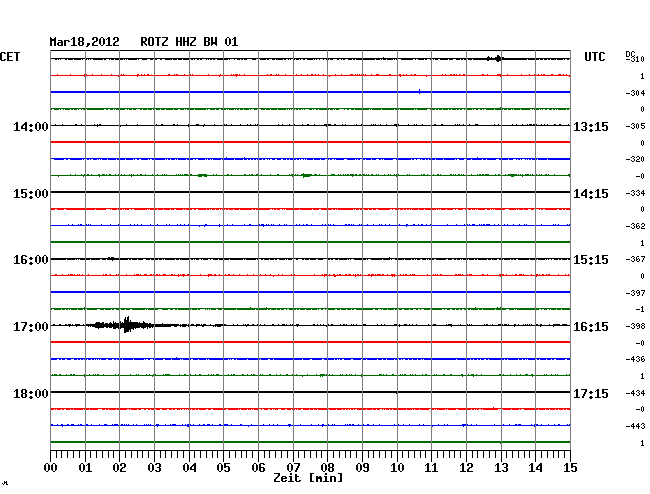The width and height of the screenshot is (650, 494).
Task: Click the "14" minute axis tick label
Action: (x=535, y=467)
